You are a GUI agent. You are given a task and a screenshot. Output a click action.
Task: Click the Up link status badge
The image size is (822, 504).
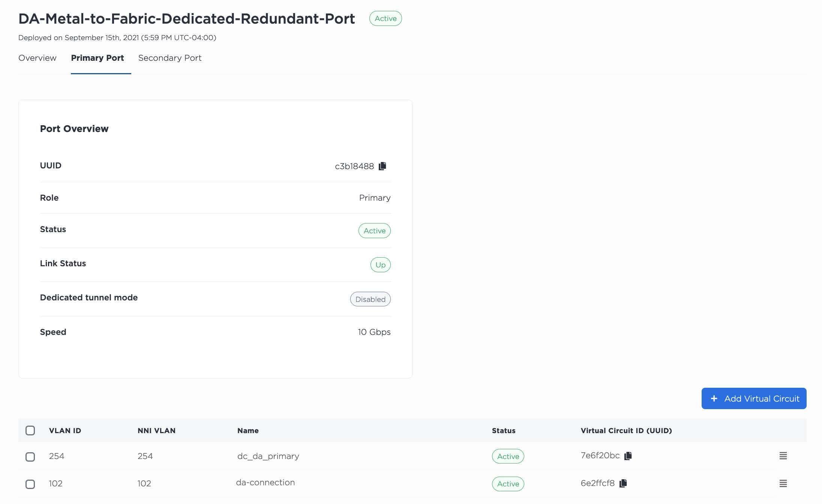[380, 265]
